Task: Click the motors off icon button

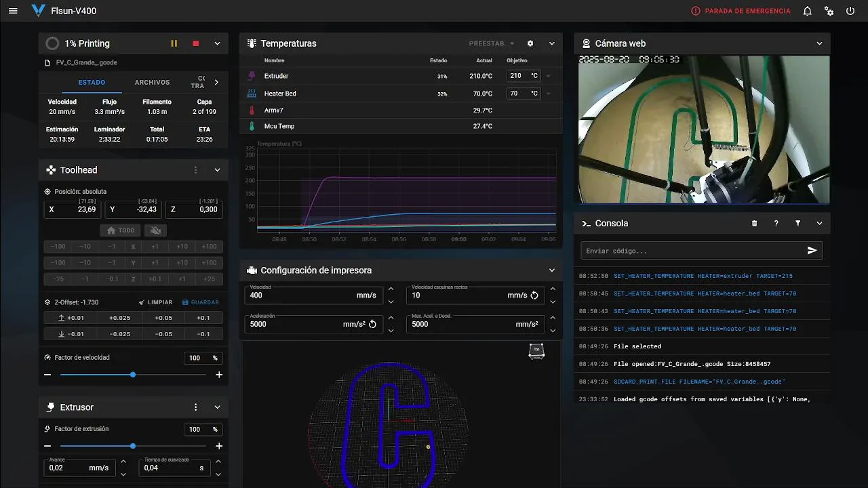Action: pyautogui.click(x=156, y=230)
